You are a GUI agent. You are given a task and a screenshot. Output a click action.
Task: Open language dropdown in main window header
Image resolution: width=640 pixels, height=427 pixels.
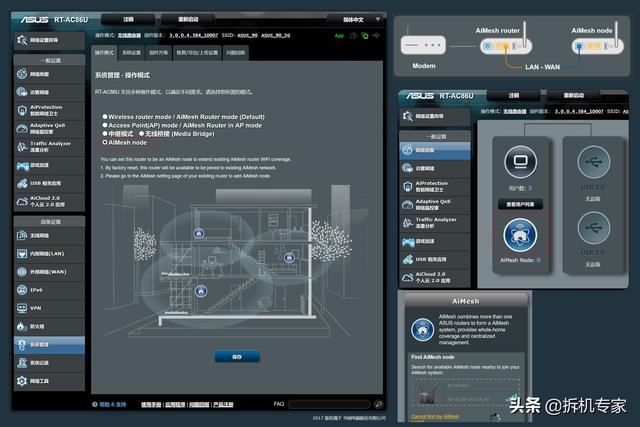356,20
